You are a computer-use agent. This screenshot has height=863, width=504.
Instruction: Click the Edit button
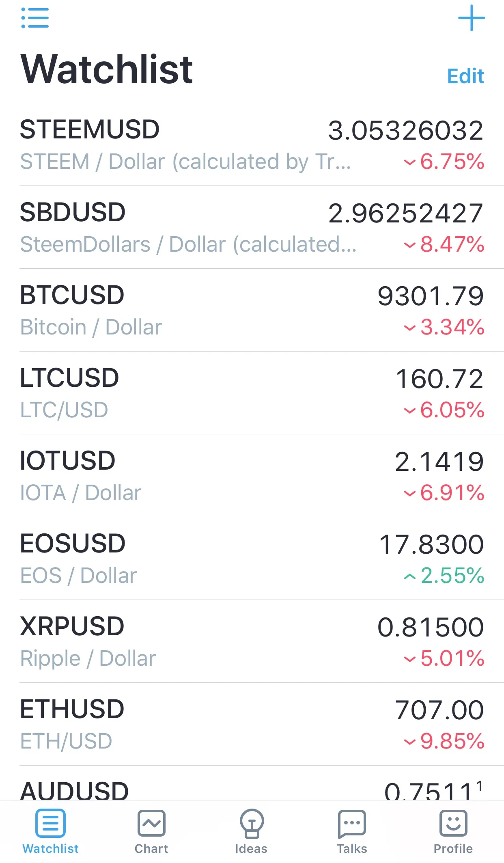click(465, 76)
